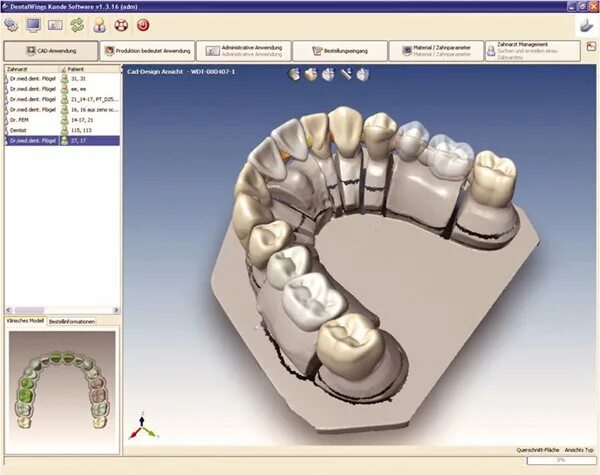Click the patient icon beside '27, 17'
The width and height of the screenshot is (600, 475).
[x=65, y=140]
